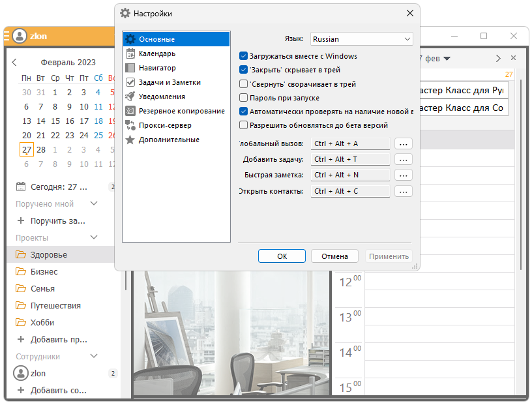Click the Резервное копирование icon

130,111
